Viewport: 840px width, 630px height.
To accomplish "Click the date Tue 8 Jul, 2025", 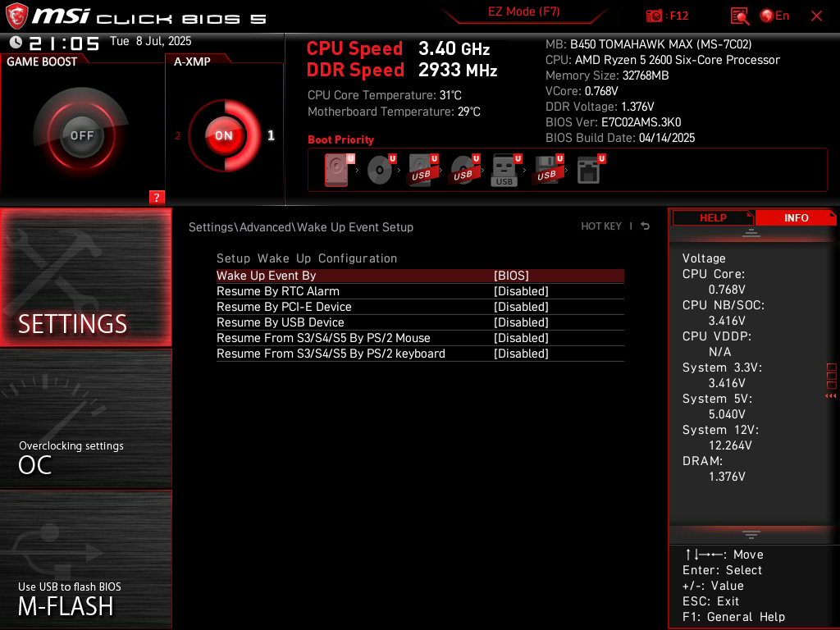I will pyautogui.click(x=151, y=41).
